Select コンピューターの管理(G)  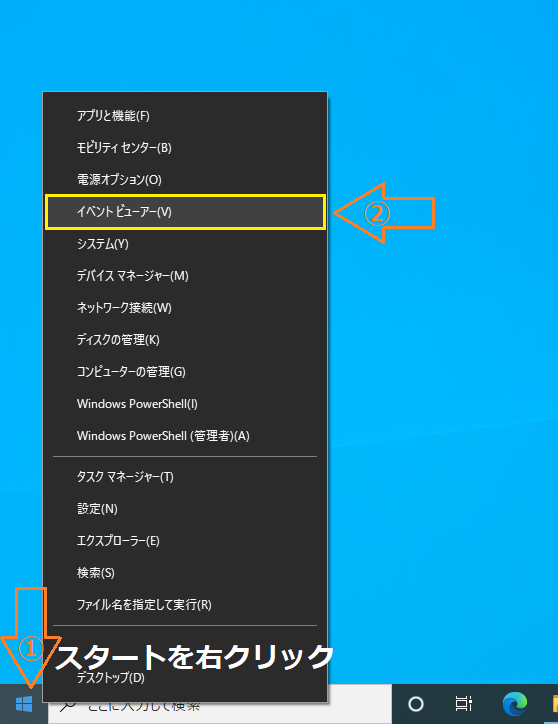pyautogui.click(x=185, y=372)
